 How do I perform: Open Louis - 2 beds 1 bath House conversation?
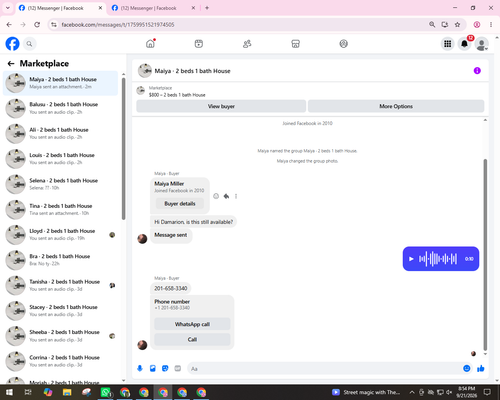[x=60, y=159]
